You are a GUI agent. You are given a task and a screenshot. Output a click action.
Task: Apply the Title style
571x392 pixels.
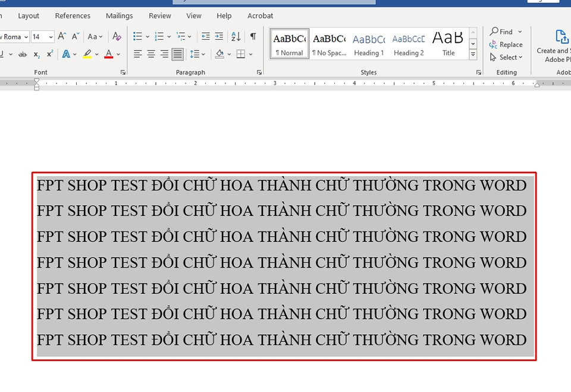tap(448, 43)
